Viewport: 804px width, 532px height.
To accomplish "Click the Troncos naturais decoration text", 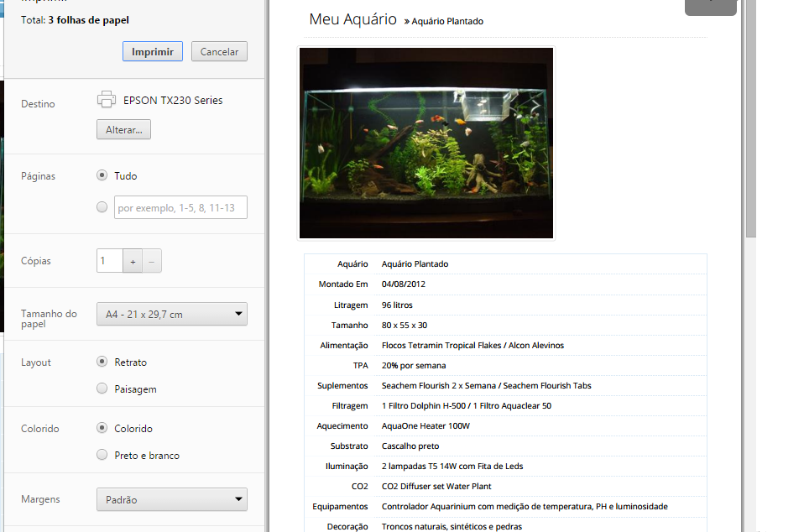I will coord(452,526).
